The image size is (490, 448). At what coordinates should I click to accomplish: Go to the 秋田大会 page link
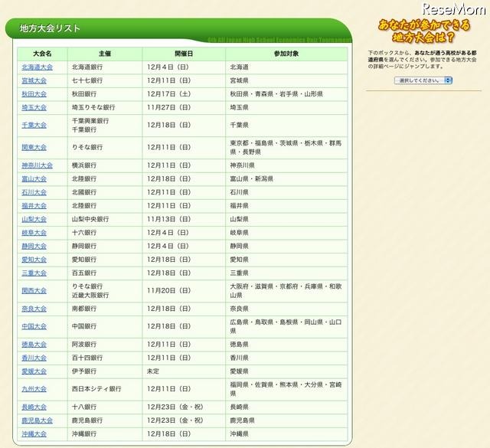[x=34, y=94]
